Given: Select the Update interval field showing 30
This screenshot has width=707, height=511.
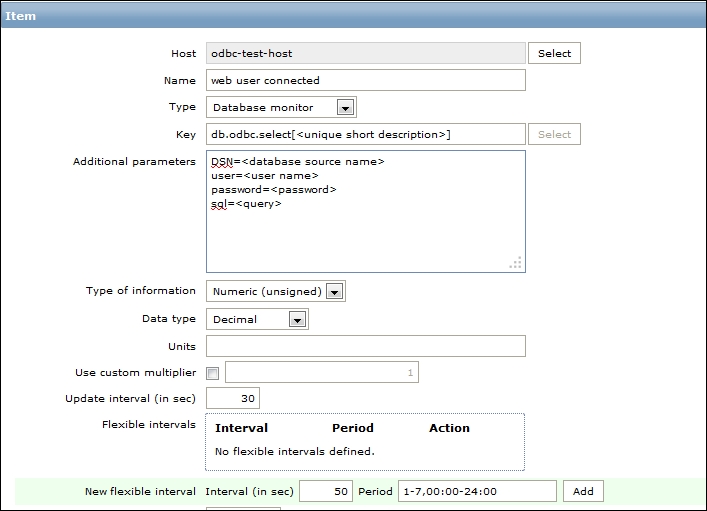Looking at the screenshot, I should [x=232, y=399].
